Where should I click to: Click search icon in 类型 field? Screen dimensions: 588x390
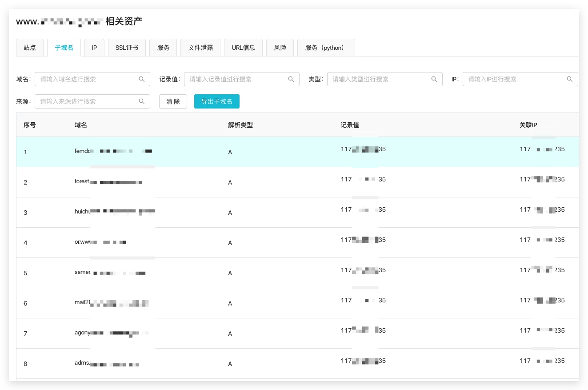click(434, 79)
